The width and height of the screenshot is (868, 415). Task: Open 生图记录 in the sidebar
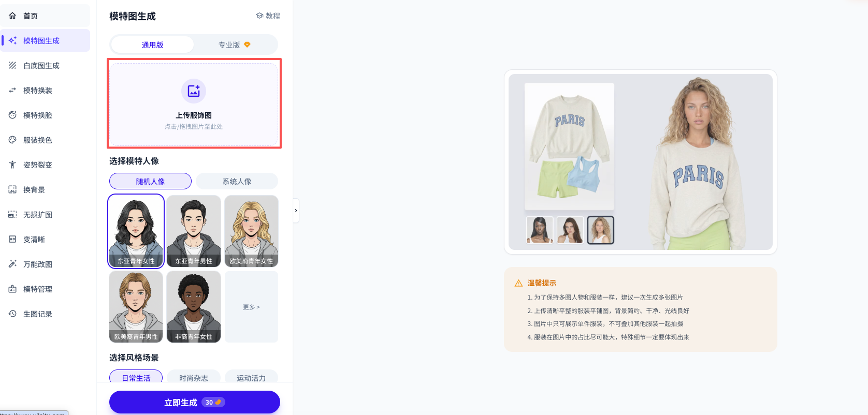45,314
